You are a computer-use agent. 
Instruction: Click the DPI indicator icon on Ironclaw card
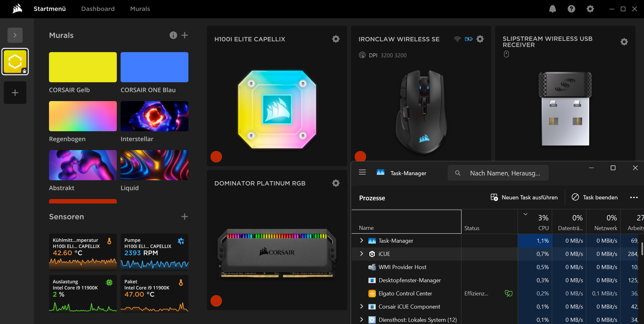click(362, 55)
